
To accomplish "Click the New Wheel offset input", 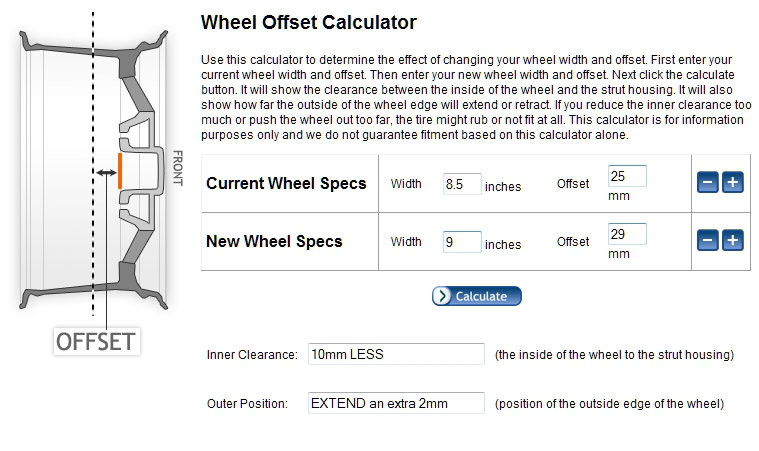I will click(627, 234).
